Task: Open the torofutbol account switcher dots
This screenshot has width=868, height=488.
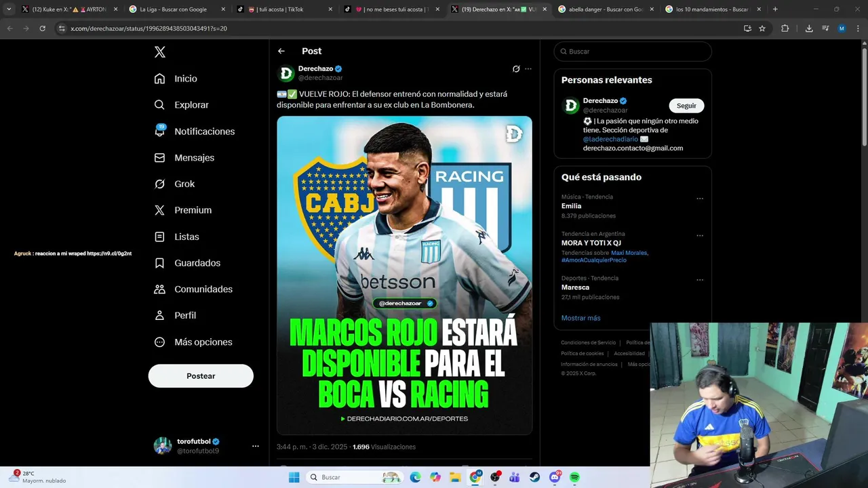Action: (x=256, y=446)
